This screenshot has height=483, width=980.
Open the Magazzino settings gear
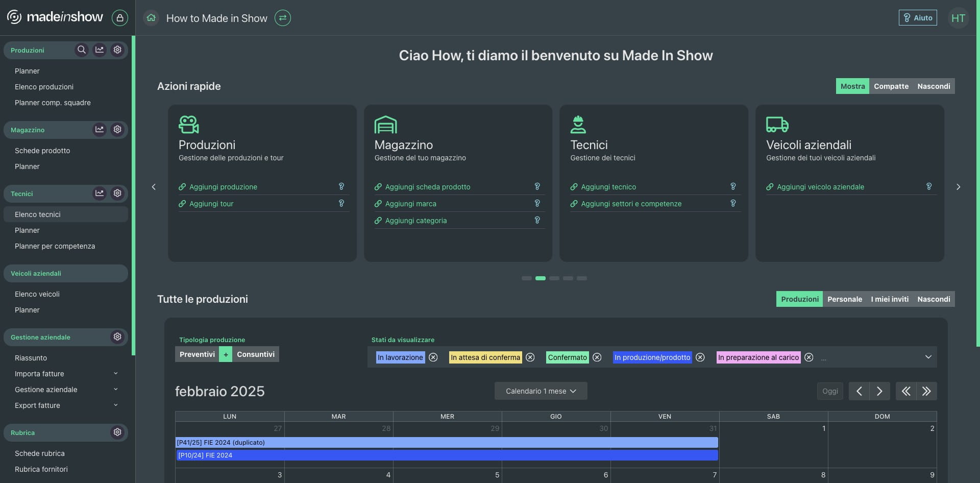point(117,130)
